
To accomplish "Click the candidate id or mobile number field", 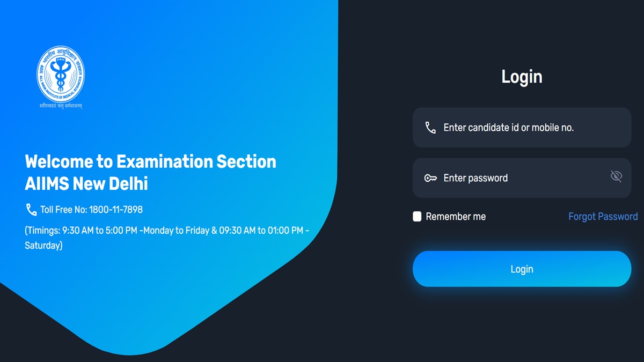I will (x=522, y=127).
